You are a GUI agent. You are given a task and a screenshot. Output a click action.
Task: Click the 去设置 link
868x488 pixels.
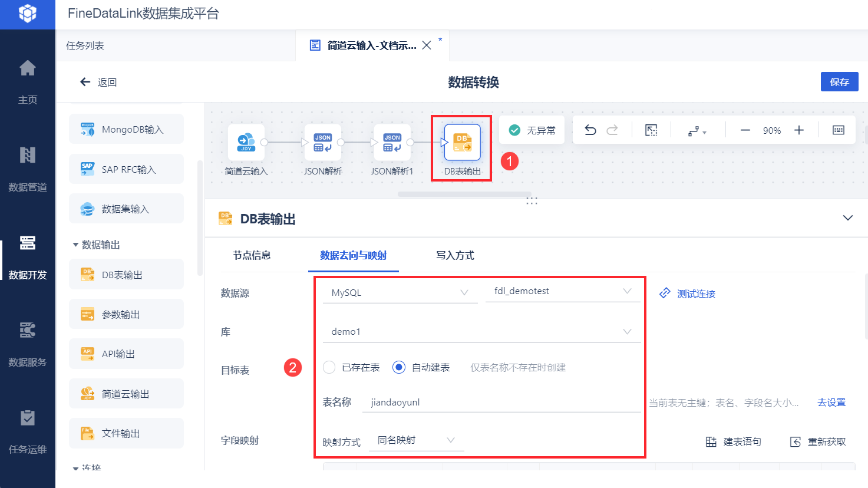point(831,403)
